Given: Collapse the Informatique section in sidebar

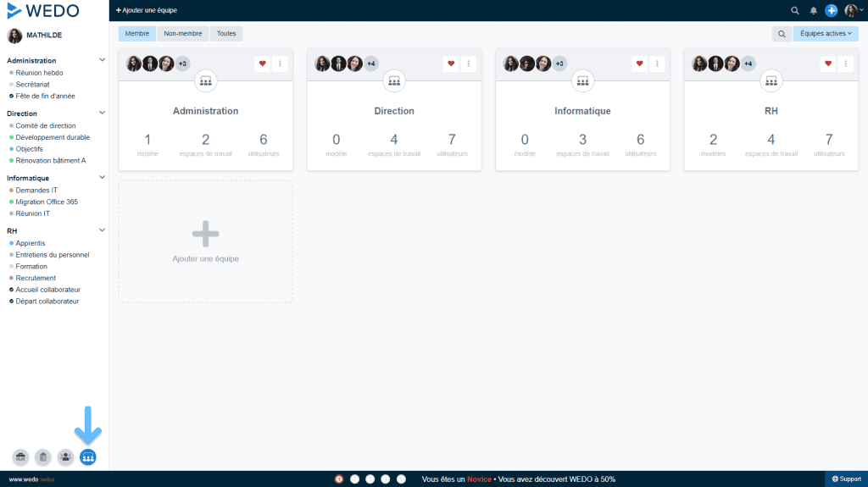Looking at the screenshot, I should pyautogui.click(x=102, y=178).
